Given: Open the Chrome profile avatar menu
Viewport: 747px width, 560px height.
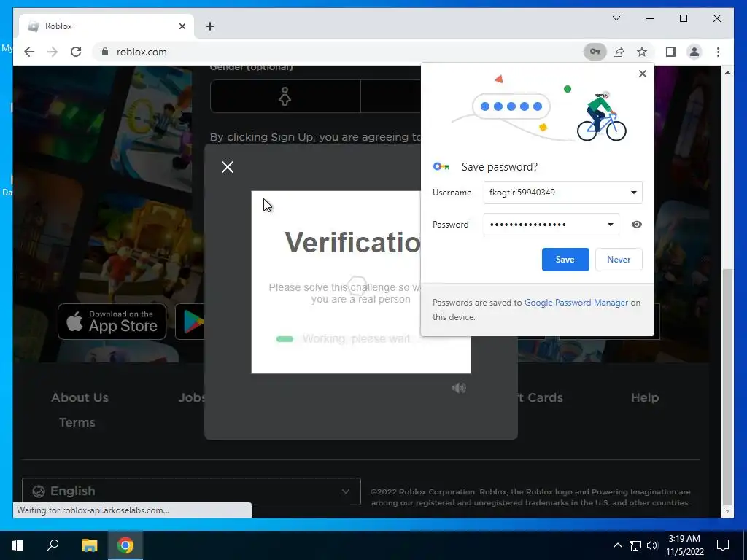Looking at the screenshot, I should (x=694, y=52).
